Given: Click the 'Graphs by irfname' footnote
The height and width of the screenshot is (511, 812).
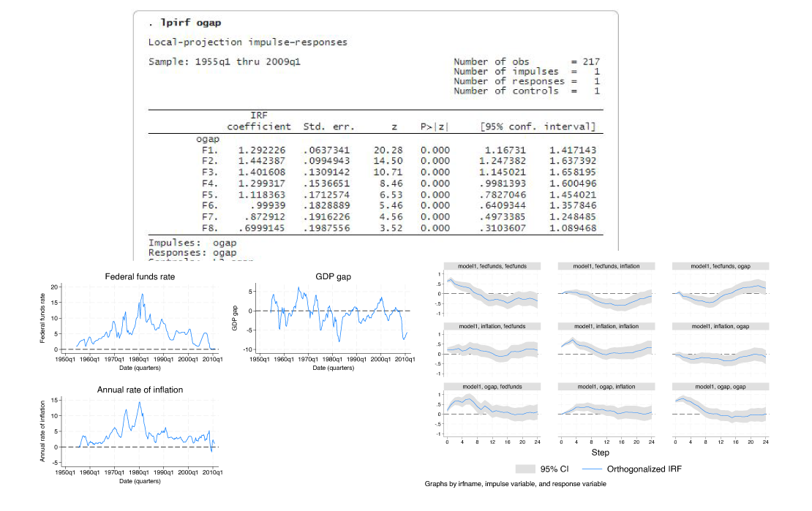Looking at the screenshot, I should coord(515,484).
